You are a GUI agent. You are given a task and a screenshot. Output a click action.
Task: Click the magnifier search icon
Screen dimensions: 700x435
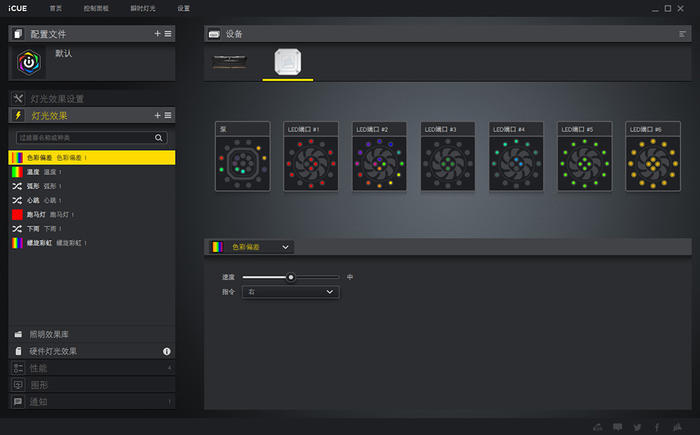click(158, 138)
